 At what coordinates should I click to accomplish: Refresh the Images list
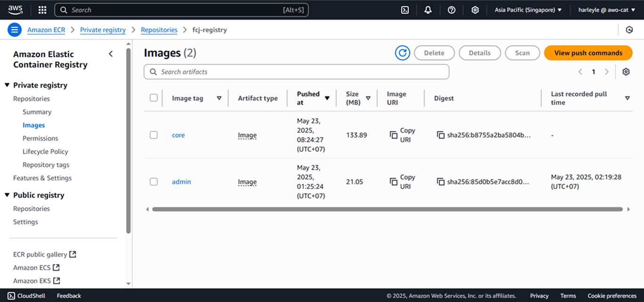tap(403, 53)
